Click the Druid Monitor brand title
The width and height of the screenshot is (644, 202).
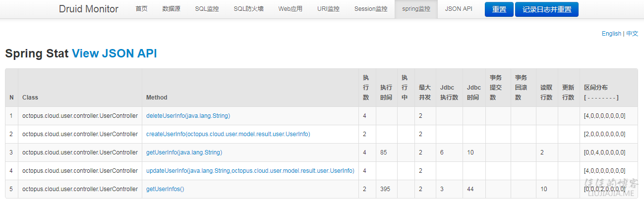tap(89, 9)
